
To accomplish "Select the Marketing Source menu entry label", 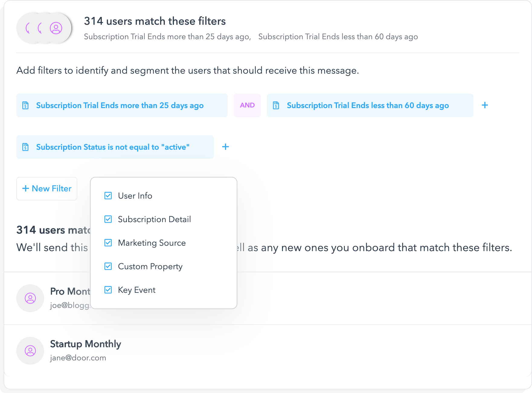I will [x=152, y=243].
